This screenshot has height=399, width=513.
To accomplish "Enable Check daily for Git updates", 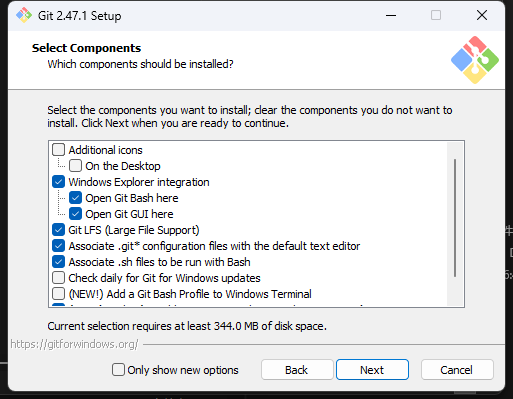I will (x=58, y=278).
